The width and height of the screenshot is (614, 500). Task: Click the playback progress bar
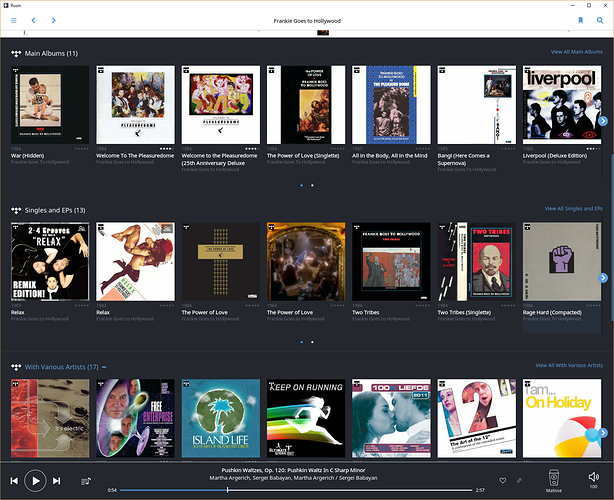[x=296, y=490]
